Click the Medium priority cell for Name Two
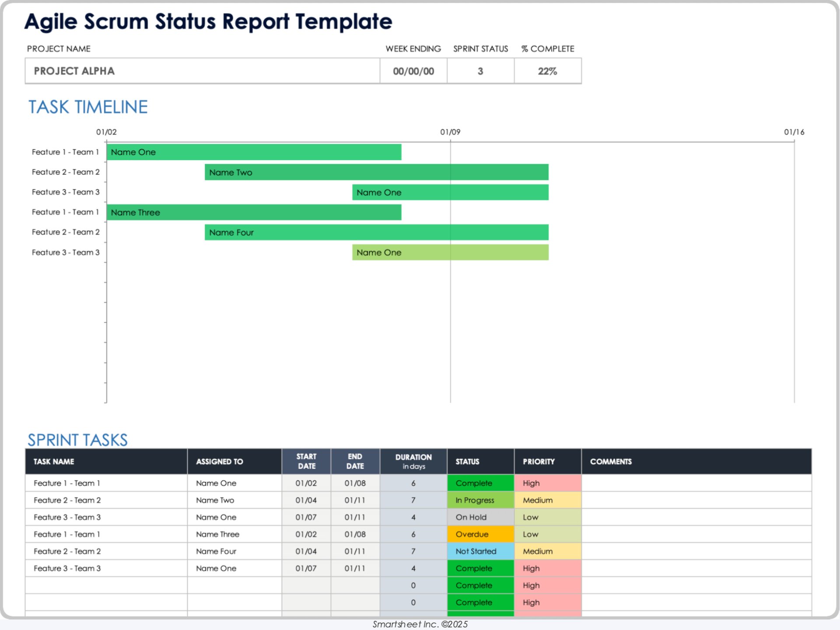Image resolution: width=840 pixels, height=630 pixels. click(547, 500)
